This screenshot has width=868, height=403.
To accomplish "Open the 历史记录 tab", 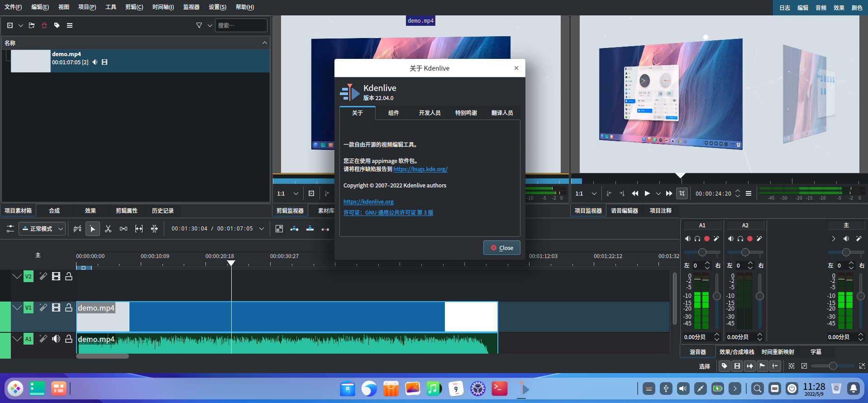I will (162, 211).
